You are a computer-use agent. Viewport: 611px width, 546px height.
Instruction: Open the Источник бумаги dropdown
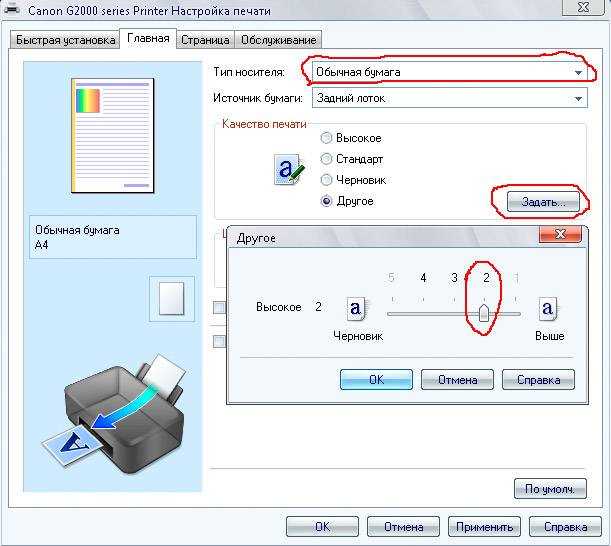click(x=449, y=98)
